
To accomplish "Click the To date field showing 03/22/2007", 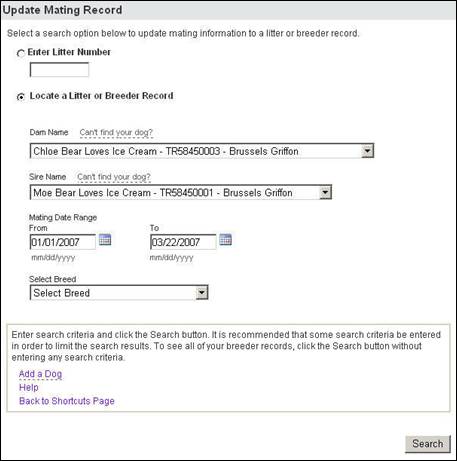I will point(183,242).
